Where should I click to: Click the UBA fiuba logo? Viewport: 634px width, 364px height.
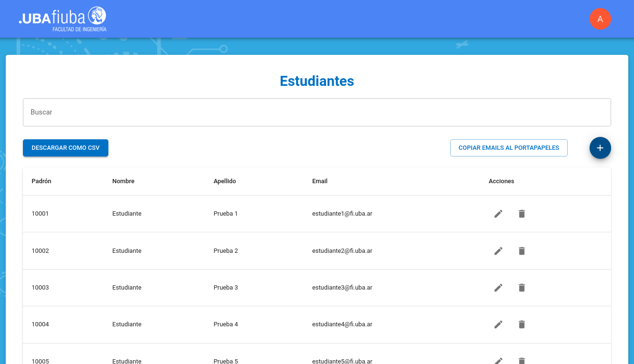click(x=63, y=19)
